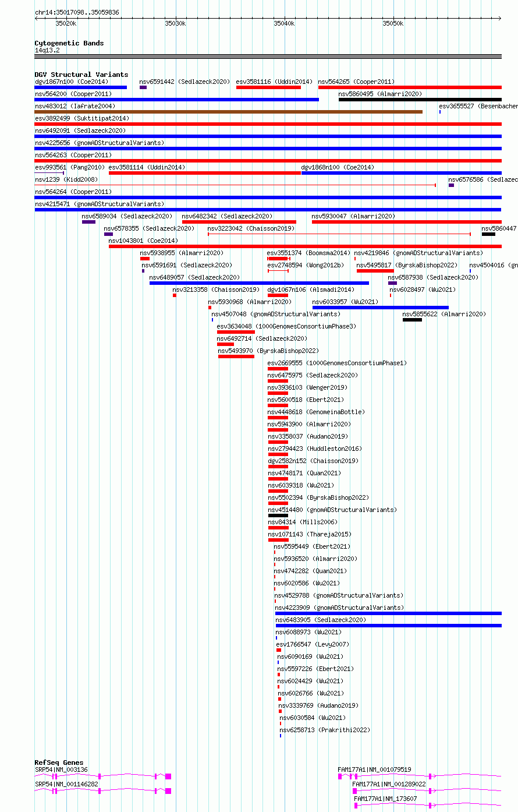This screenshot has height=812, width=518.
Task: Click esv3634048 (1000GenomesConsortiumPhase3) label
Action: click(286, 326)
